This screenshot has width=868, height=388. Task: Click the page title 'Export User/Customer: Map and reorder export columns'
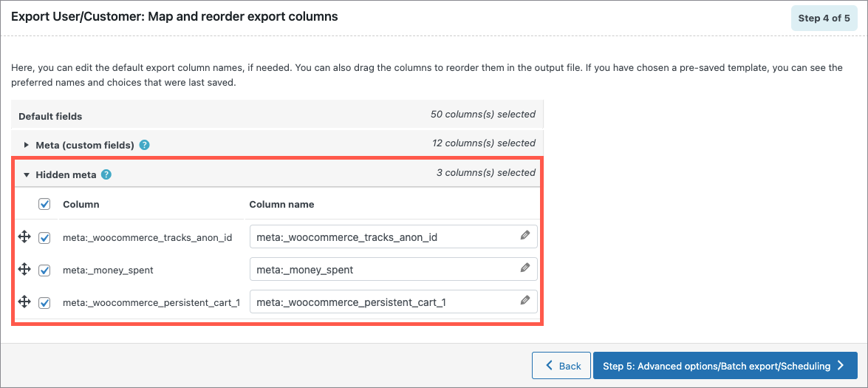(174, 17)
